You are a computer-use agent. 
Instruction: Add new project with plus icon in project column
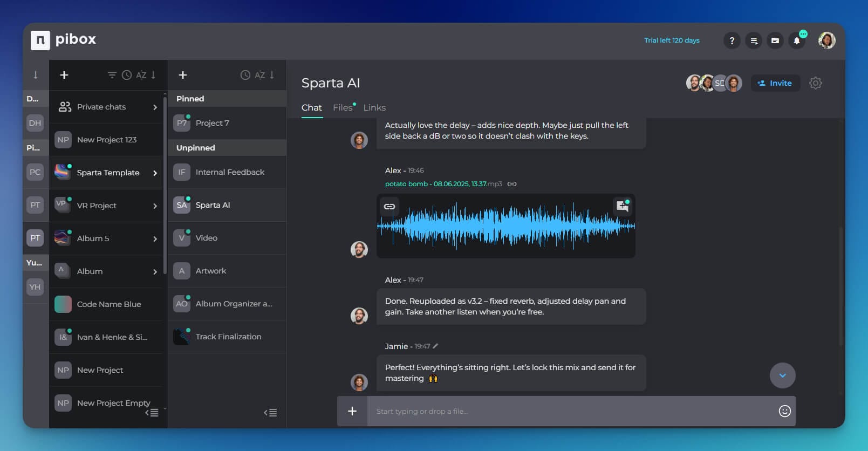tap(64, 75)
